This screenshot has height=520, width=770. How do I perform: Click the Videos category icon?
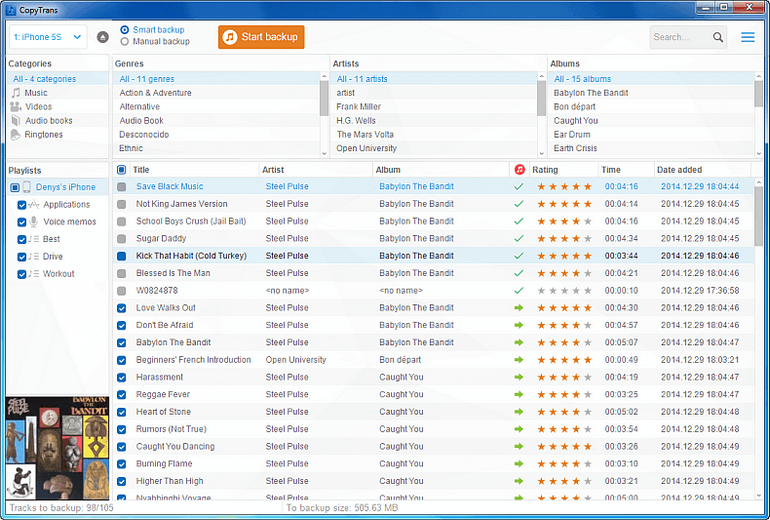[x=16, y=107]
